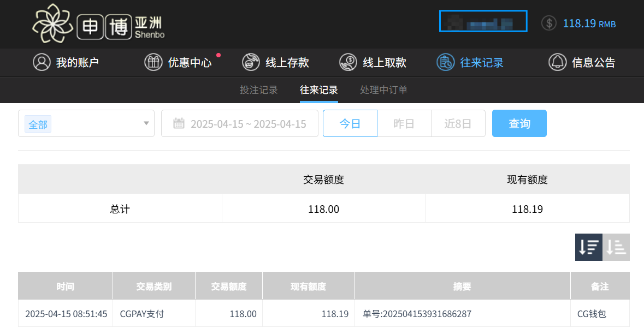Click the 118.19 RMB balance link
Image resolution: width=644 pixels, height=334 pixels.
[589, 23]
